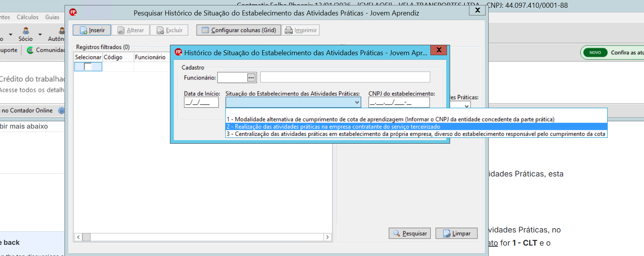Expand the dropdown arrow right of Sócio
644x256 pixels.
[40, 35]
